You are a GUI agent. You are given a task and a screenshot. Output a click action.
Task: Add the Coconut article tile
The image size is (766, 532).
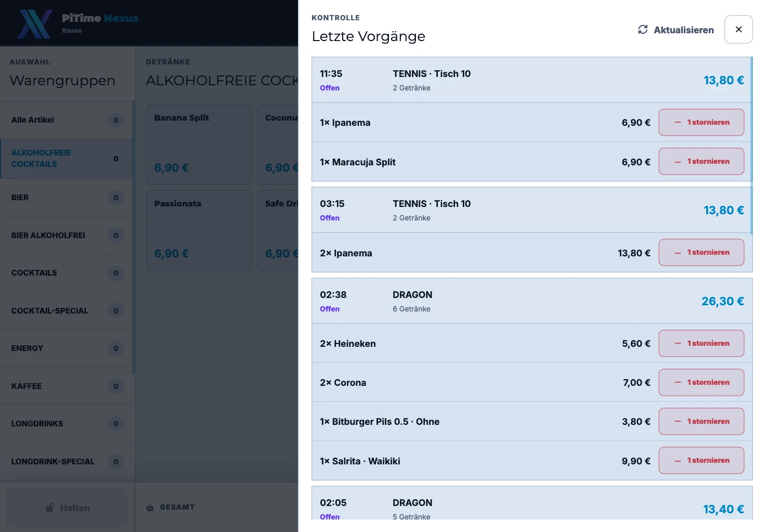click(278, 145)
